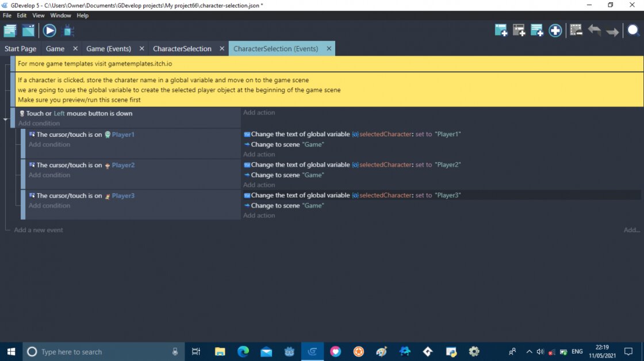Add a sub-event to selected event
The width and height of the screenshot is (644, 361).
(x=518, y=30)
